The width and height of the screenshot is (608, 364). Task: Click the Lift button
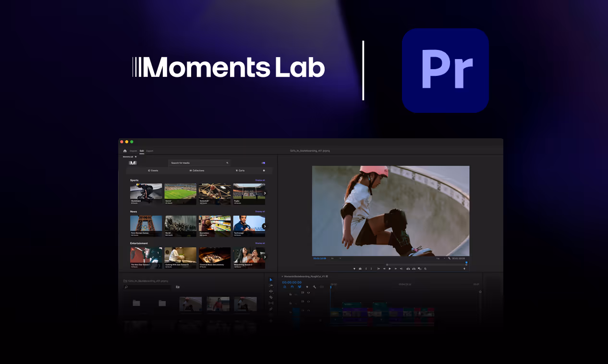pos(408,269)
